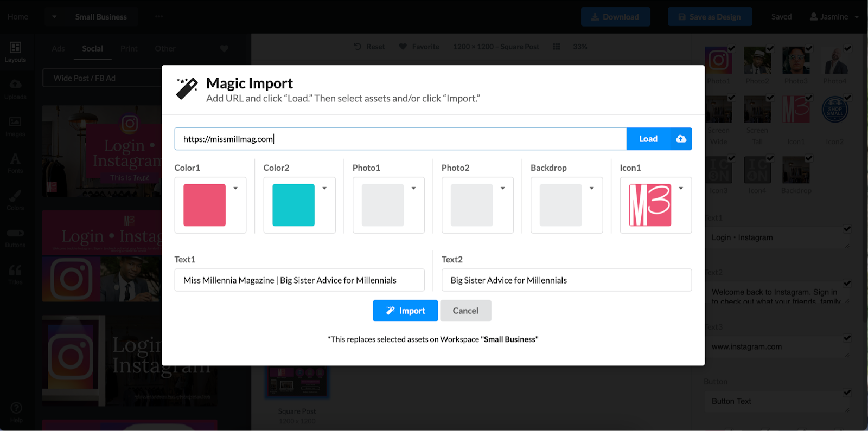Viewport: 868px width, 431px height.
Task: Open Buttons panel in left sidebar
Action: (x=15, y=237)
